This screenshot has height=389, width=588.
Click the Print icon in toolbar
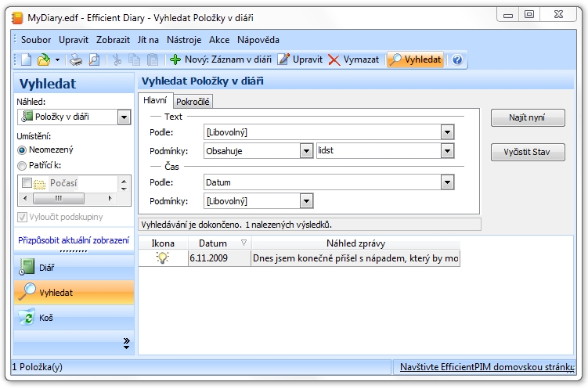tap(76, 59)
